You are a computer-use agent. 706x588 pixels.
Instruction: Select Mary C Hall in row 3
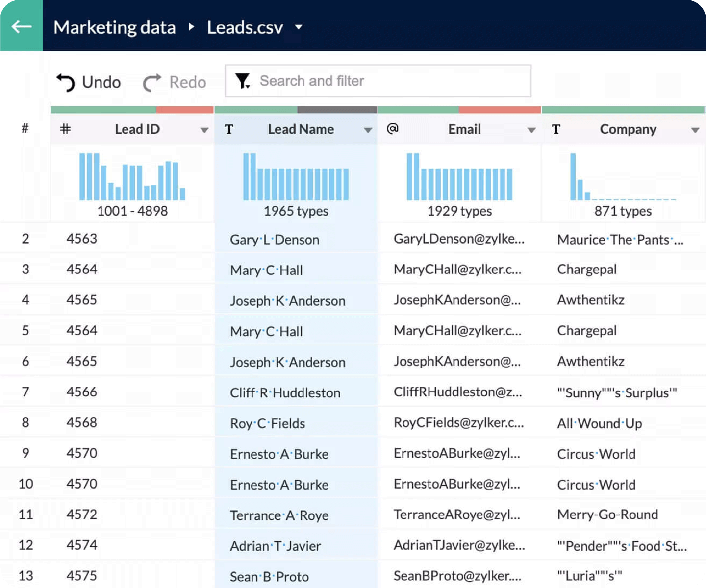pyautogui.click(x=296, y=269)
